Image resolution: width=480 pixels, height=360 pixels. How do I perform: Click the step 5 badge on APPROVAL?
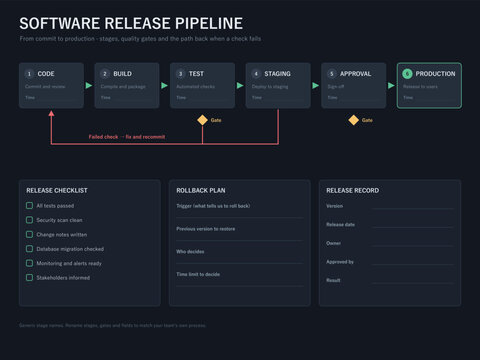[332, 74]
